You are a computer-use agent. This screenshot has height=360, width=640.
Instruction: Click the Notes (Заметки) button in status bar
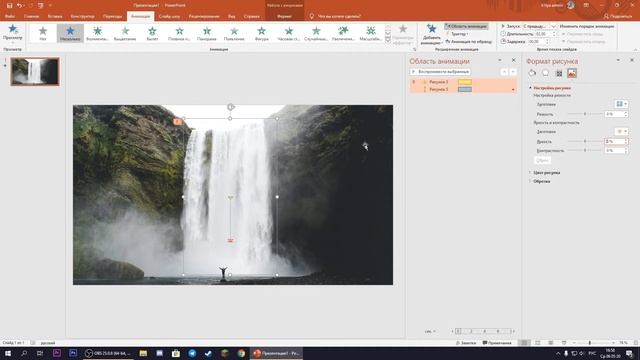466,343
